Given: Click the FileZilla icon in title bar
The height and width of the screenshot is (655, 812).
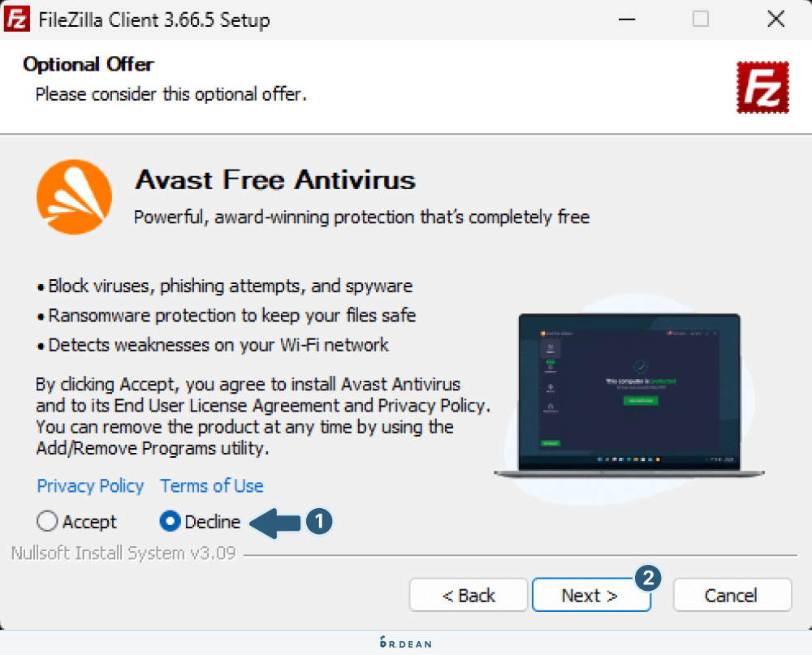Looking at the screenshot, I should coord(16,19).
